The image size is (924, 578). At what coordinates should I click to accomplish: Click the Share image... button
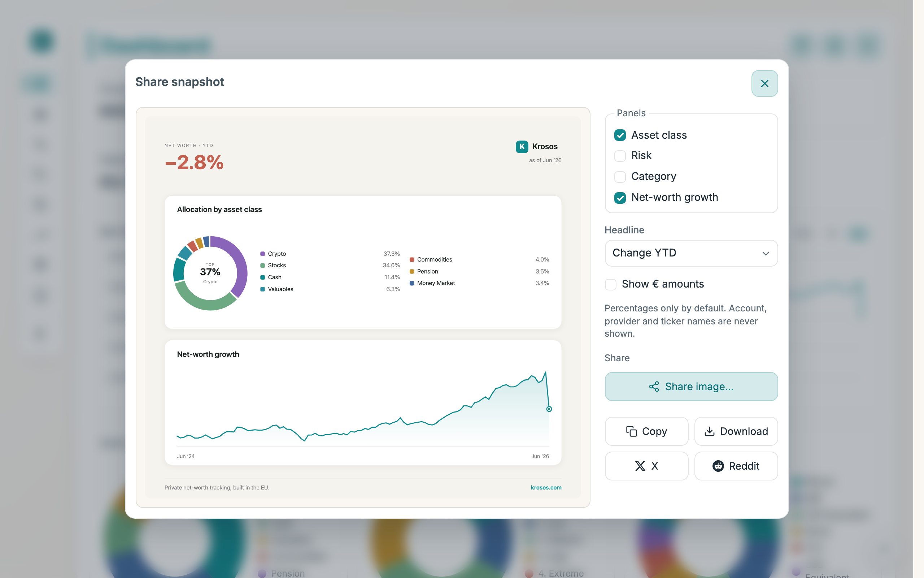(x=691, y=387)
